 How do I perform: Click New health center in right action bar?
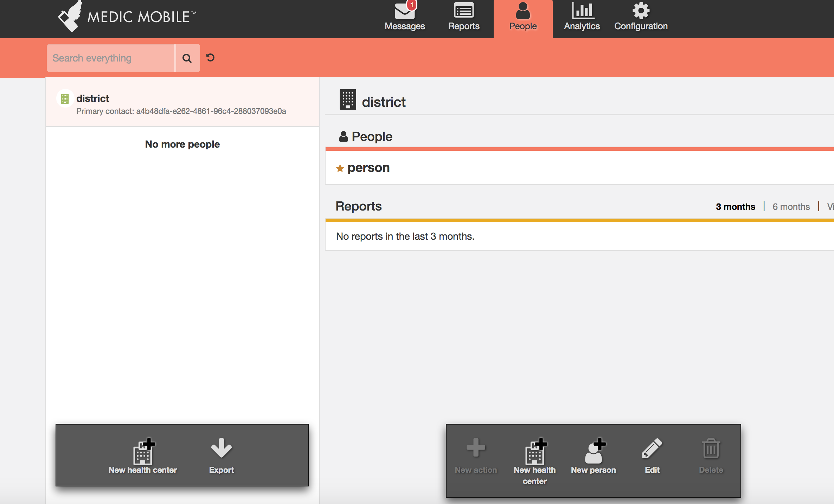coord(534,461)
